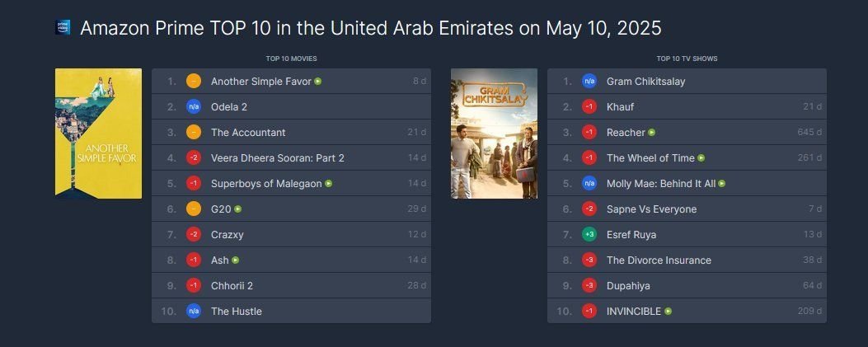Click the green play icon beside Molly Mae: Behind It All
Viewport: 868px width, 347px height.
[722, 184]
